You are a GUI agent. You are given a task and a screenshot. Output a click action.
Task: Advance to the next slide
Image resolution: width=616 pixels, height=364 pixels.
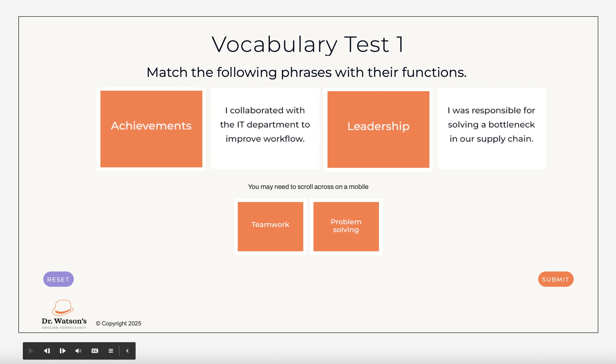coord(63,351)
